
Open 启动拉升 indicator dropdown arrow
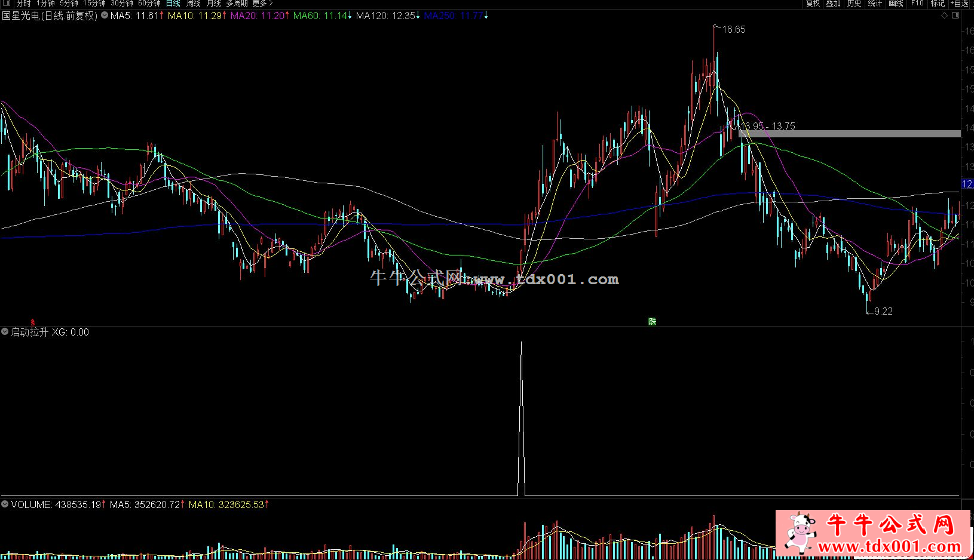coord(5,331)
